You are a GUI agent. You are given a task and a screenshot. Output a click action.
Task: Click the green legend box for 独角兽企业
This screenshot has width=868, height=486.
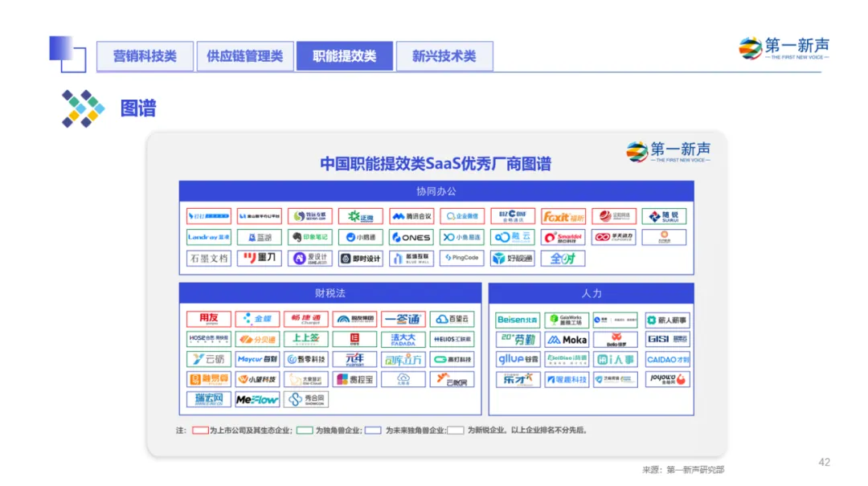[305, 430]
